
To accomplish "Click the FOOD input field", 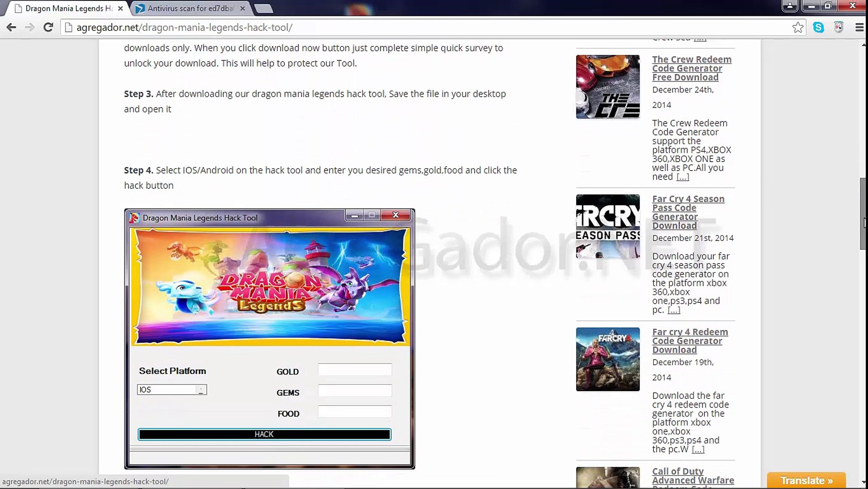I will coord(355,412).
